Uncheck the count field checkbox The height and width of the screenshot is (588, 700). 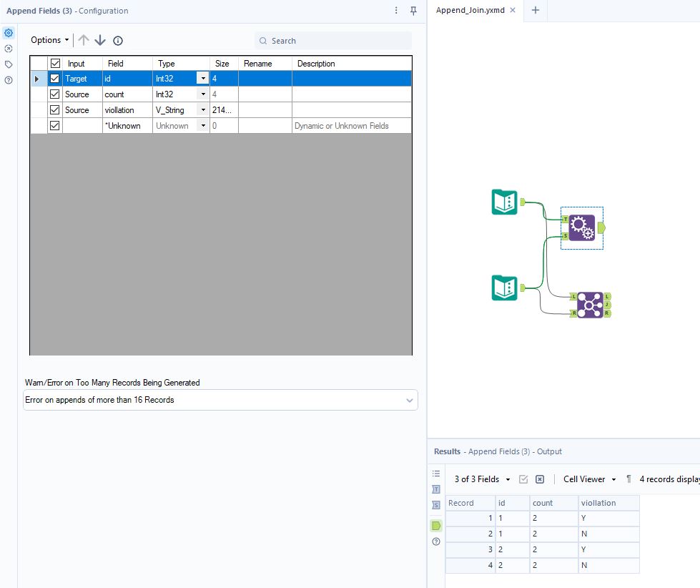[54, 94]
